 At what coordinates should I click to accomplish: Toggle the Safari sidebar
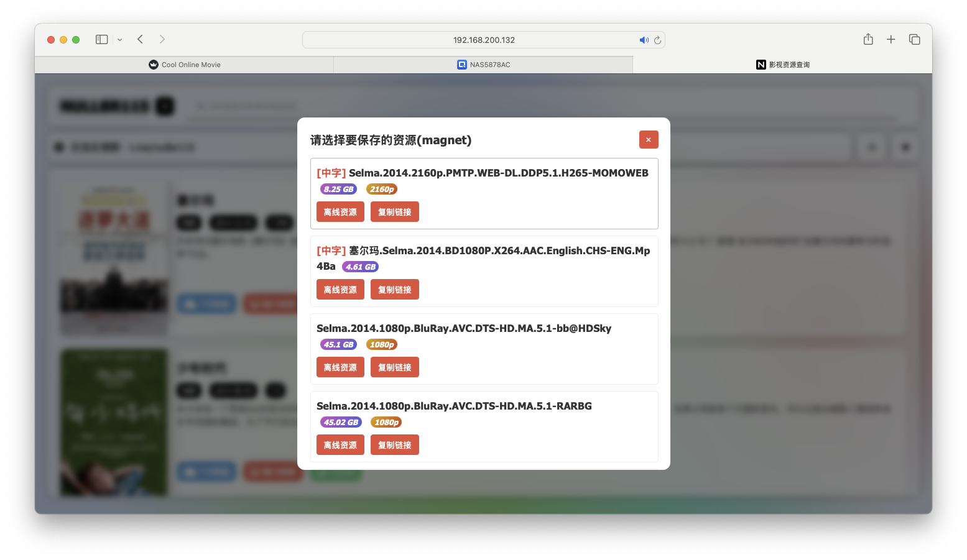[x=101, y=39]
